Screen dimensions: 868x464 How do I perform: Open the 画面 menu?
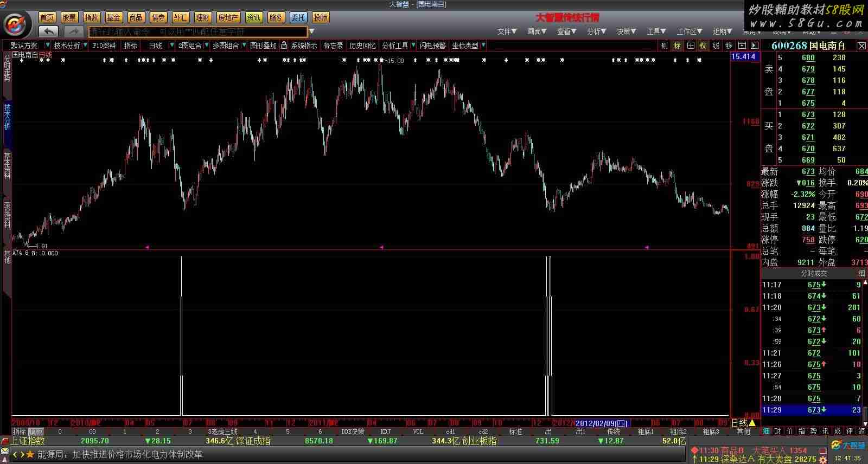click(537, 31)
